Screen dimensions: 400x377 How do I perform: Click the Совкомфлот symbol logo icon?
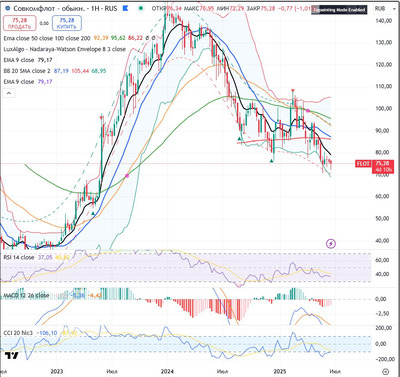(8, 8)
